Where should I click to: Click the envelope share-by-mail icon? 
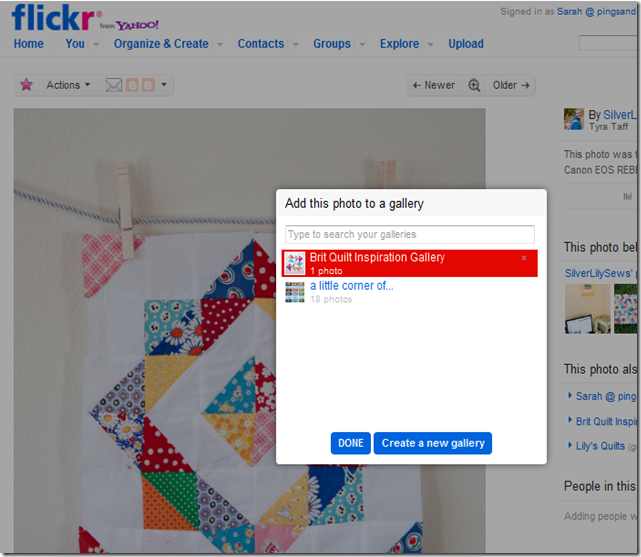coord(114,85)
